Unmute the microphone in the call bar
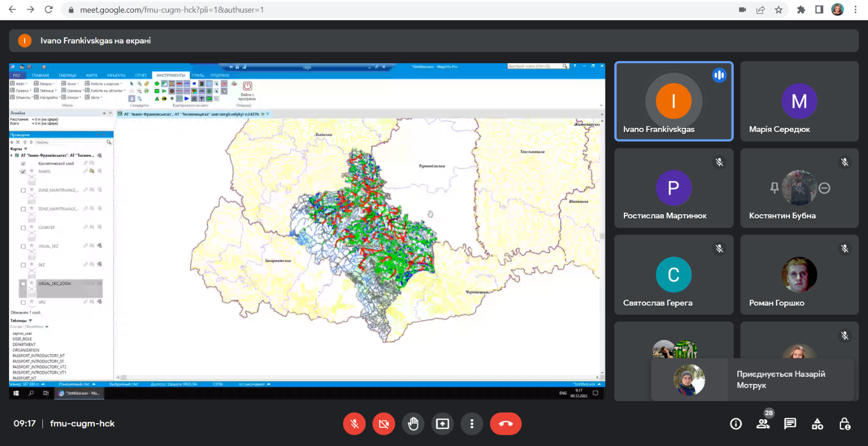 point(354,424)
